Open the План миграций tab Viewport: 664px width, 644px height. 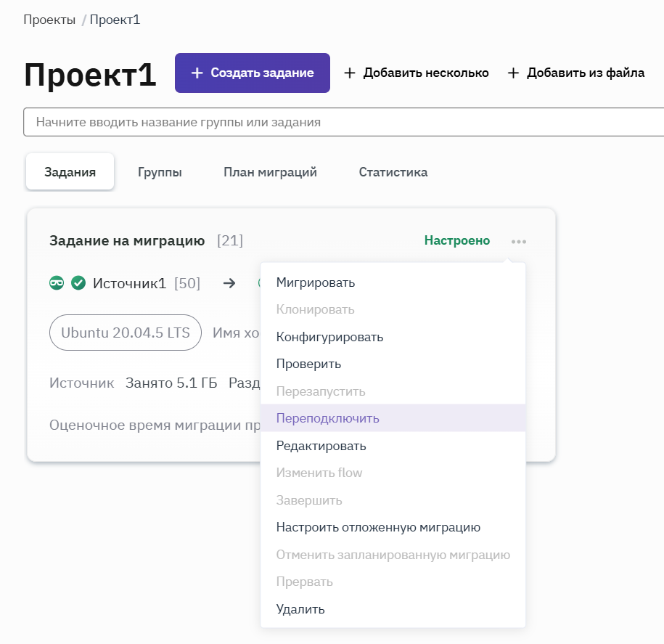[270, 172]
